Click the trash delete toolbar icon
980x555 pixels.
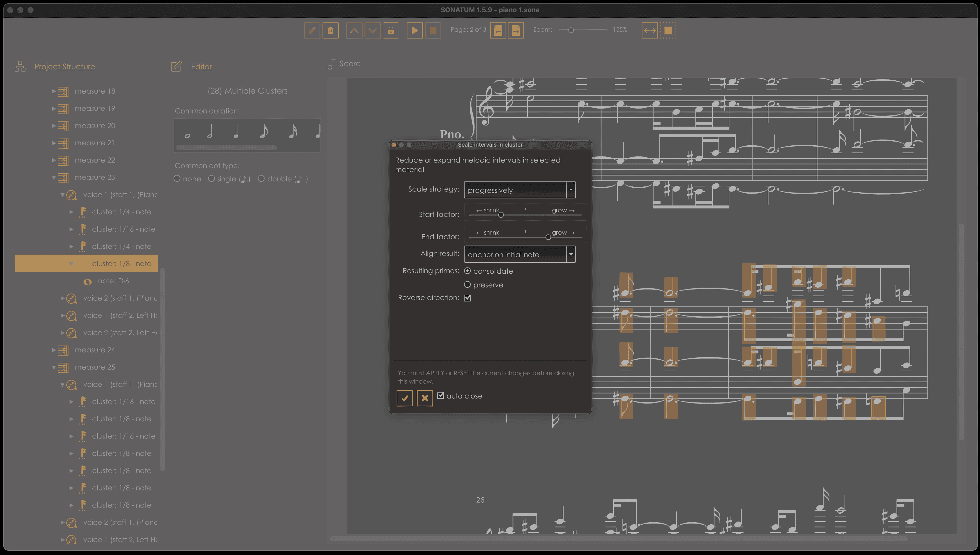pyautogui.click(x=330, y=30)
